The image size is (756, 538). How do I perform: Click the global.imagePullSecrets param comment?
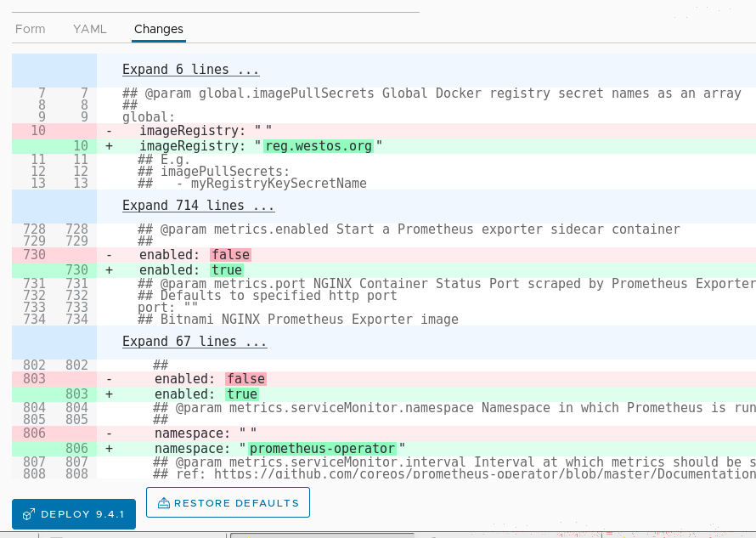pyautogui.click(x=432, y=93)
